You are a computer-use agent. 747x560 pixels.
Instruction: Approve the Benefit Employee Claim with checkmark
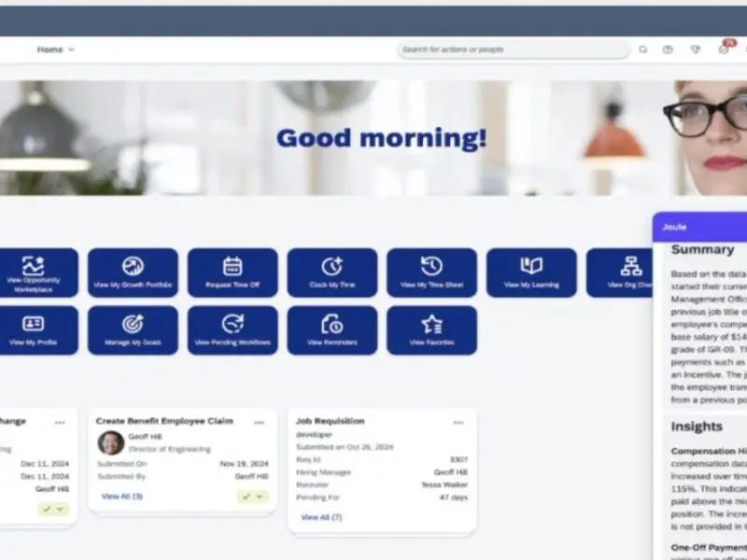247,497
